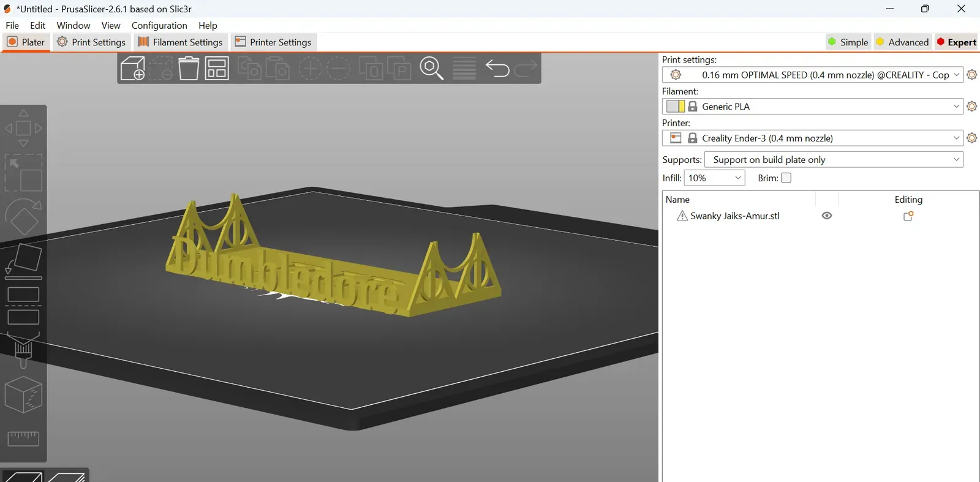This screenshot has height=482, width=980.
Task: Open the Print settings preset dropdown
Action: (813, 75)
